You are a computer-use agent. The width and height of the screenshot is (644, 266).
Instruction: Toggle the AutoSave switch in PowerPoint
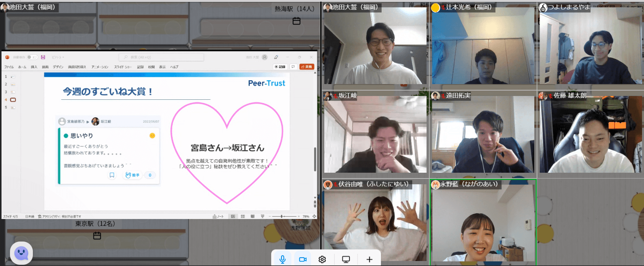point(32,57)
